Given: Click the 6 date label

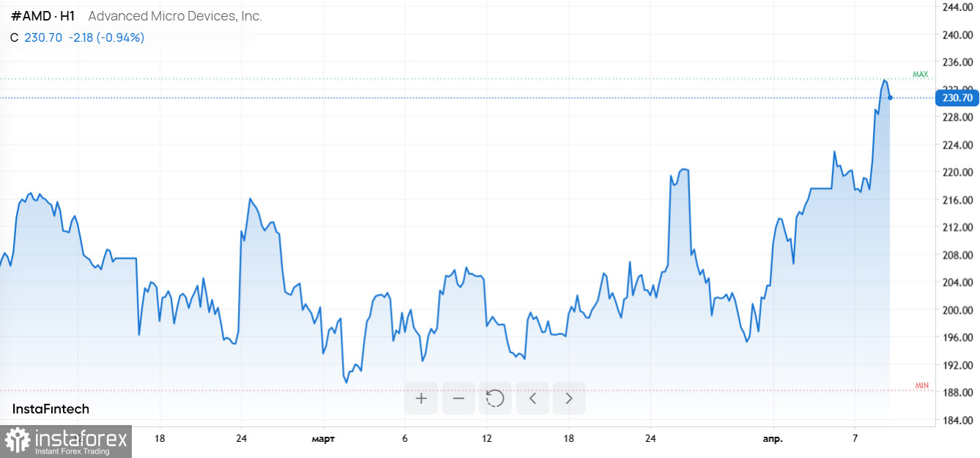Looking at the screenshot, I should [404, 438].
